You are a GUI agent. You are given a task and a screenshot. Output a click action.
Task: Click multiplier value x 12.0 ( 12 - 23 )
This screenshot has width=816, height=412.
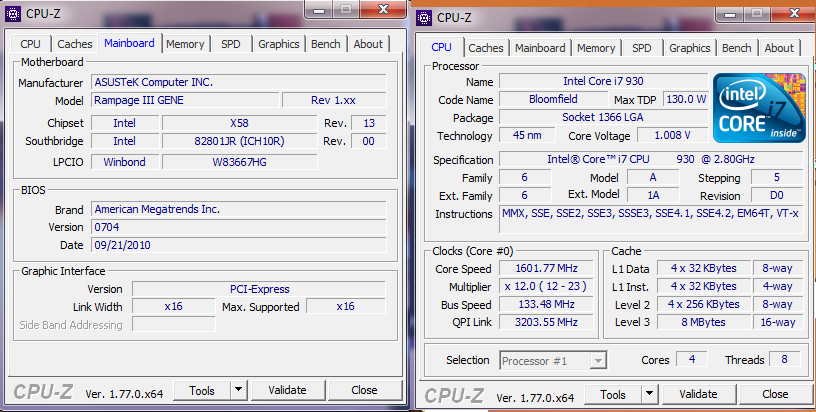pos(546,286)
